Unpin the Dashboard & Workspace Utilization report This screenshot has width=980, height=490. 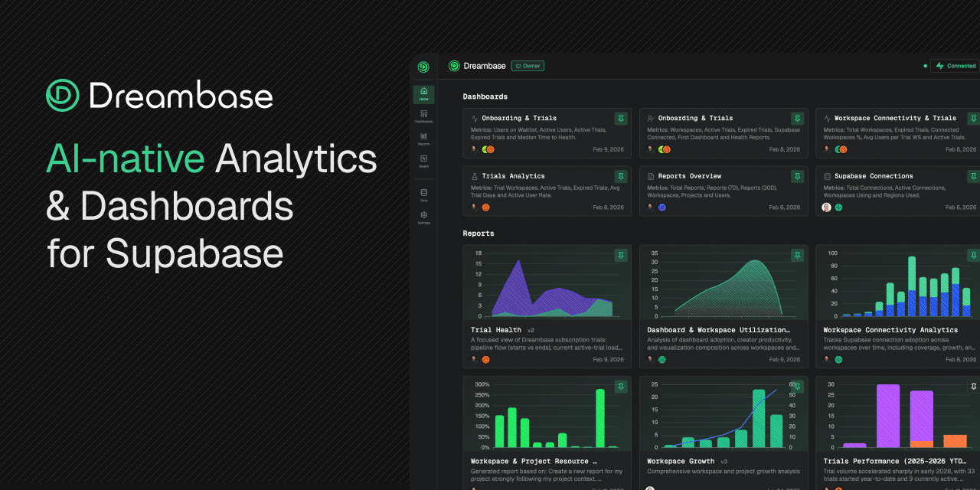click(x=797, y=255)
